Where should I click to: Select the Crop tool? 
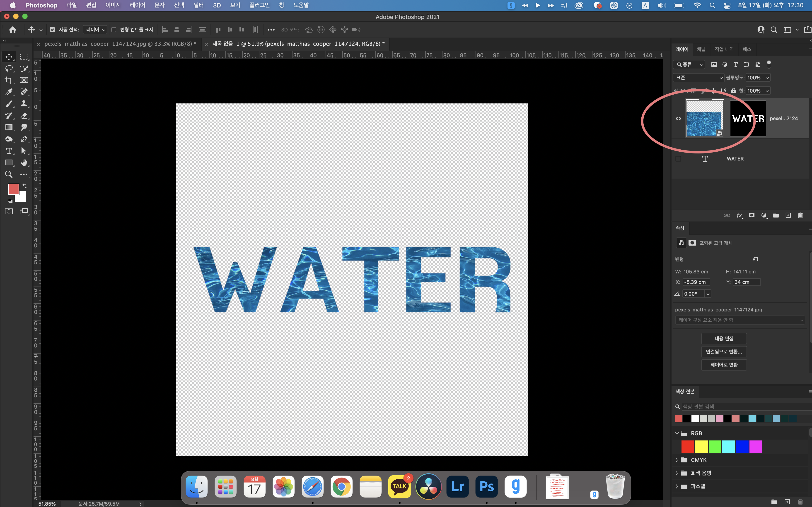pos(9,80)
